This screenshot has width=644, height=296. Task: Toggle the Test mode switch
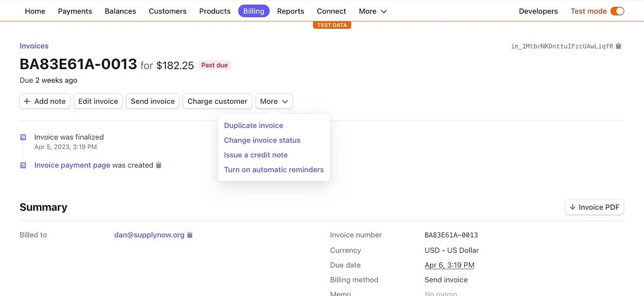point(617,11)
